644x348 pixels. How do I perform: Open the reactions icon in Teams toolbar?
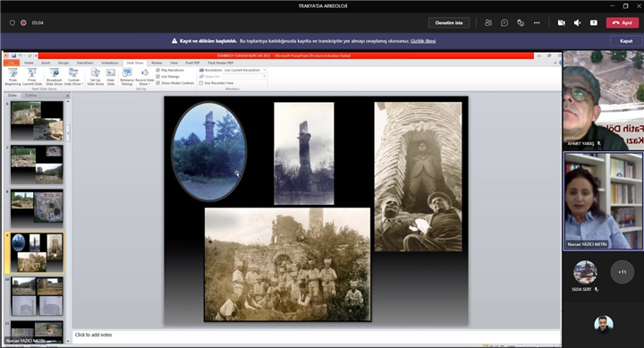[x=521, y=23]
